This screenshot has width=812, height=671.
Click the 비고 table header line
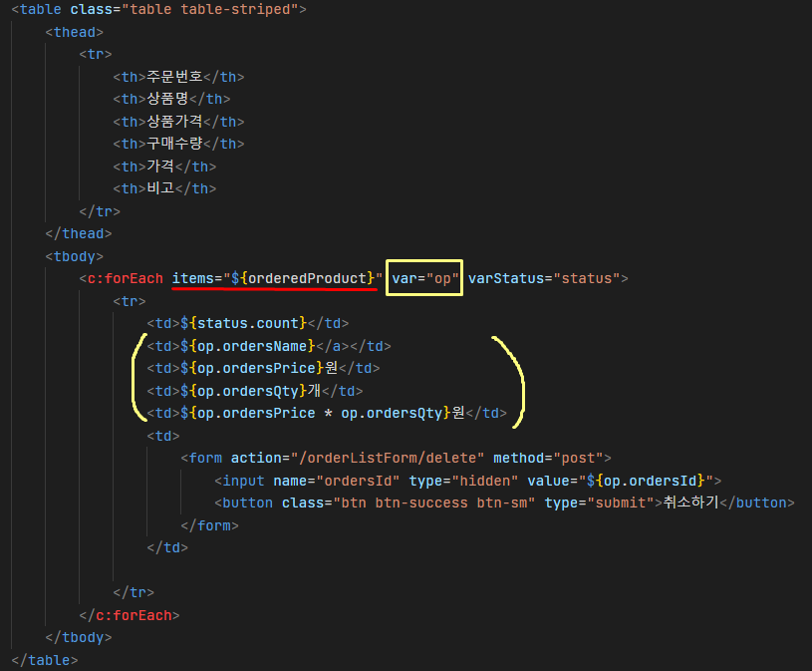coord(164,188)
